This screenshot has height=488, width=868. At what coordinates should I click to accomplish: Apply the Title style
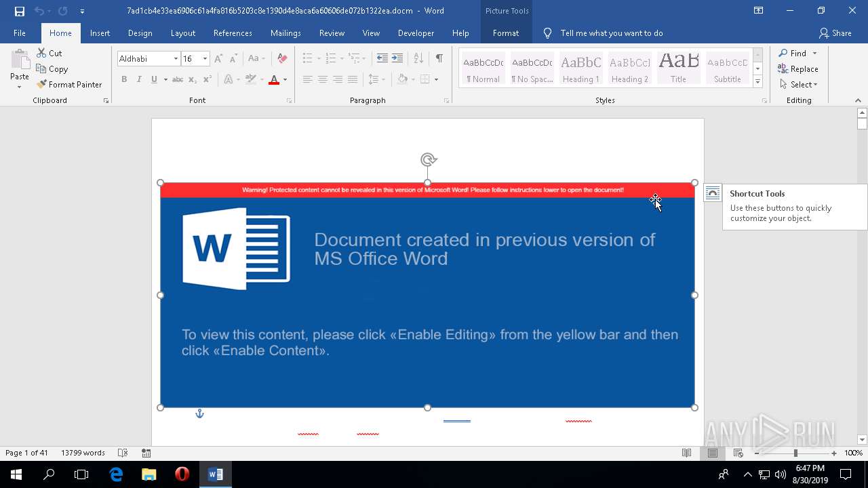tap(679, 68)
